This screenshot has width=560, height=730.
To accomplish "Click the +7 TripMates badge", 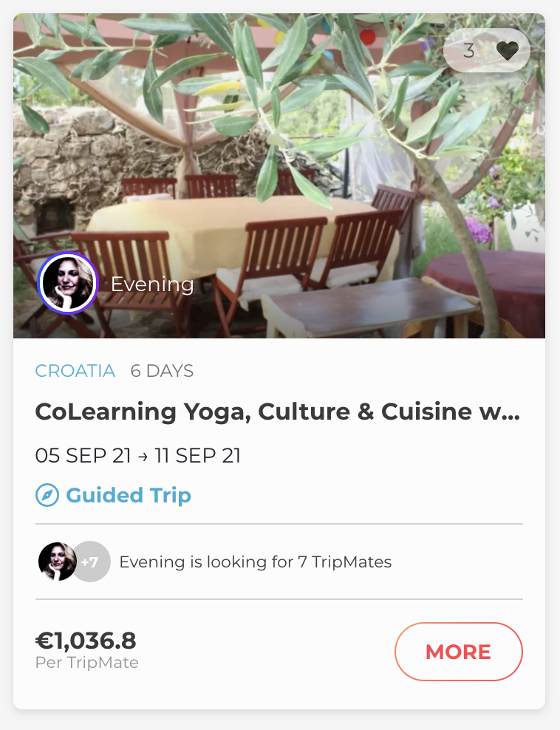I will tap(91, 562).
